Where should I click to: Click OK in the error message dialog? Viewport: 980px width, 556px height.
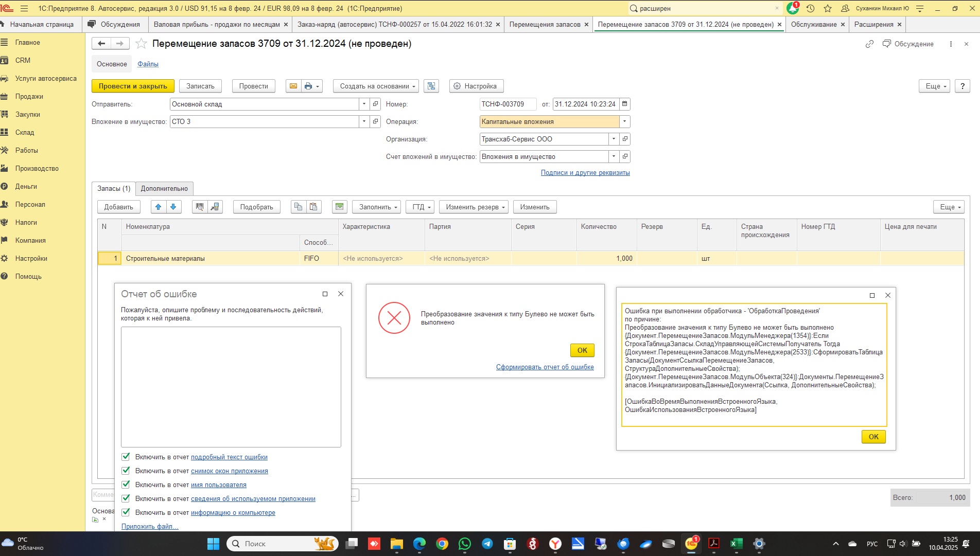pyautogui.click(x=582, y=350)
